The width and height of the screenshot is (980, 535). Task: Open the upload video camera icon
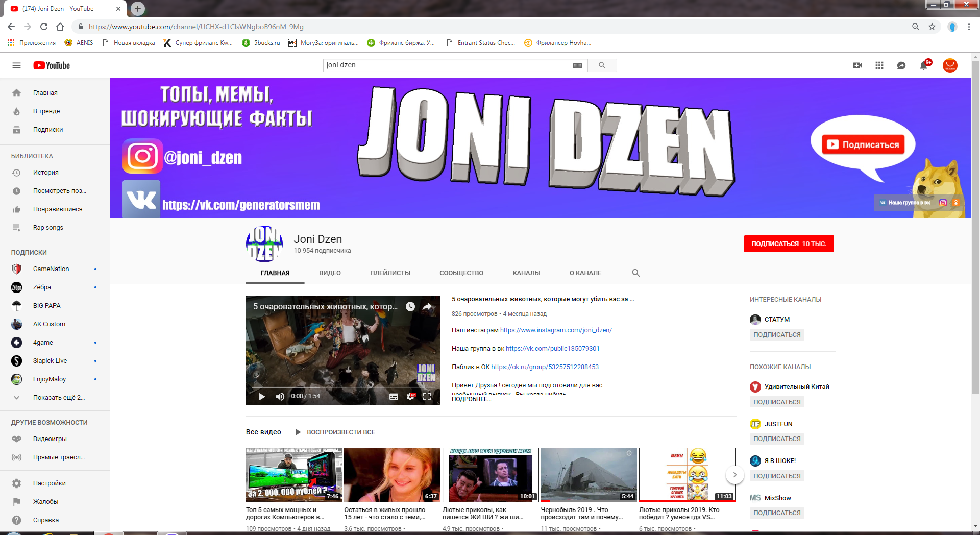(857, 65)
